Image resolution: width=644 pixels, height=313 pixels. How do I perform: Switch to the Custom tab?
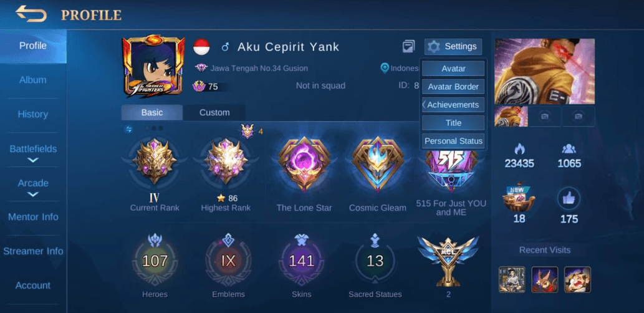point(214,112)
